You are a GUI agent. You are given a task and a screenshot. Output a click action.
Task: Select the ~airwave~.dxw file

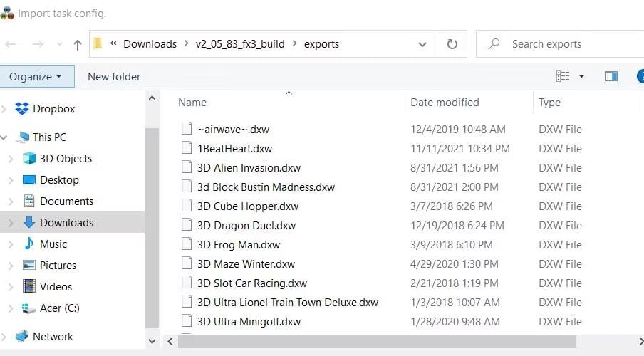coord(233,130)
